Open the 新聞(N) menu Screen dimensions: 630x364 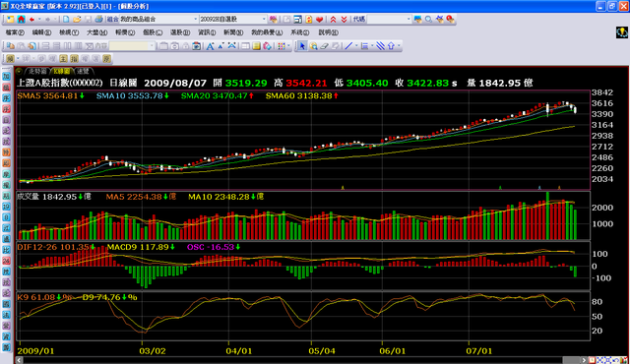233,32
